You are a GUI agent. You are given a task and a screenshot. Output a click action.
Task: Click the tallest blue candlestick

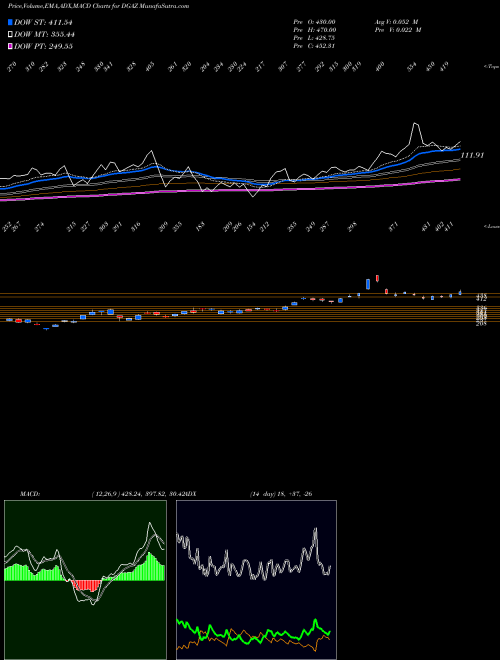(x=368, y=284)
